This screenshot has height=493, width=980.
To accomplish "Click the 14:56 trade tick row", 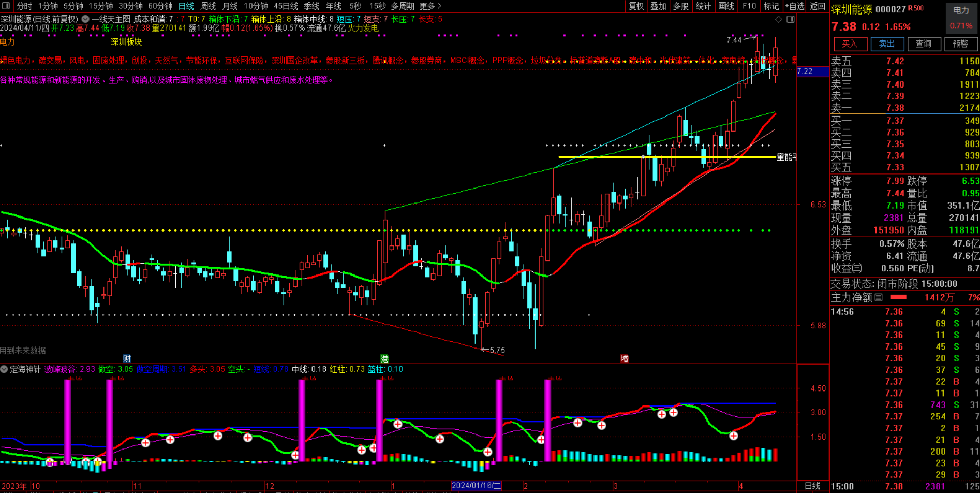I will click(x=905, y=312).
